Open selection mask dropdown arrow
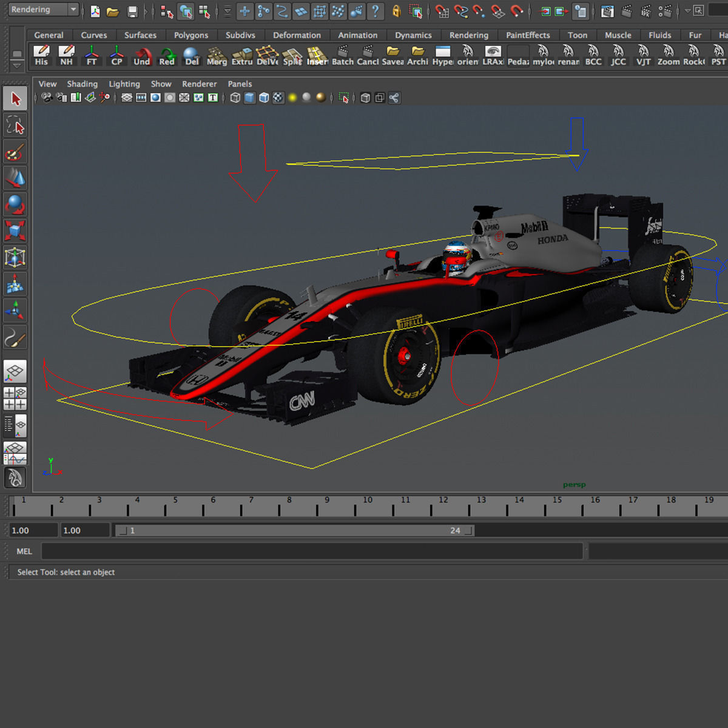The height and width of the screenshot is (728, 728). 227,11
